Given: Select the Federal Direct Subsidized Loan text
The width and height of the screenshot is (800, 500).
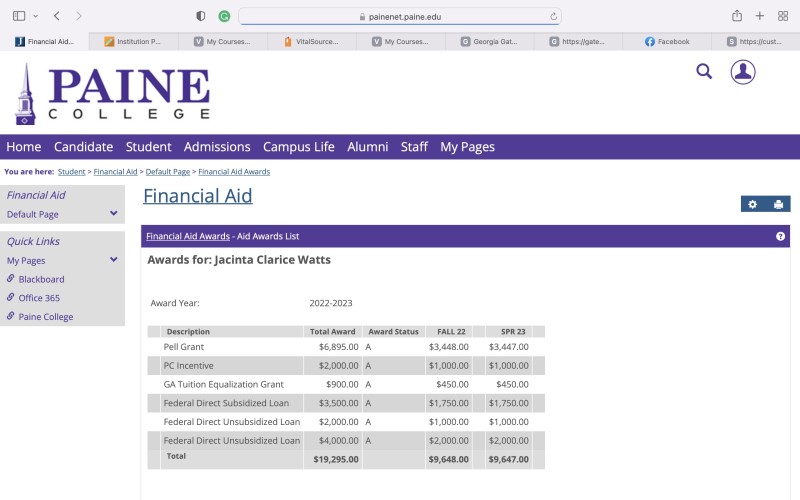Looking at the screenshot, I should coord(226,403).
